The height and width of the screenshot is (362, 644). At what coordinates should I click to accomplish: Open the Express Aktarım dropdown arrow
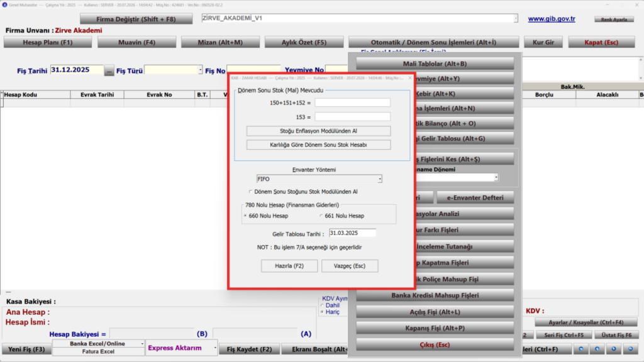click(215, 348)
